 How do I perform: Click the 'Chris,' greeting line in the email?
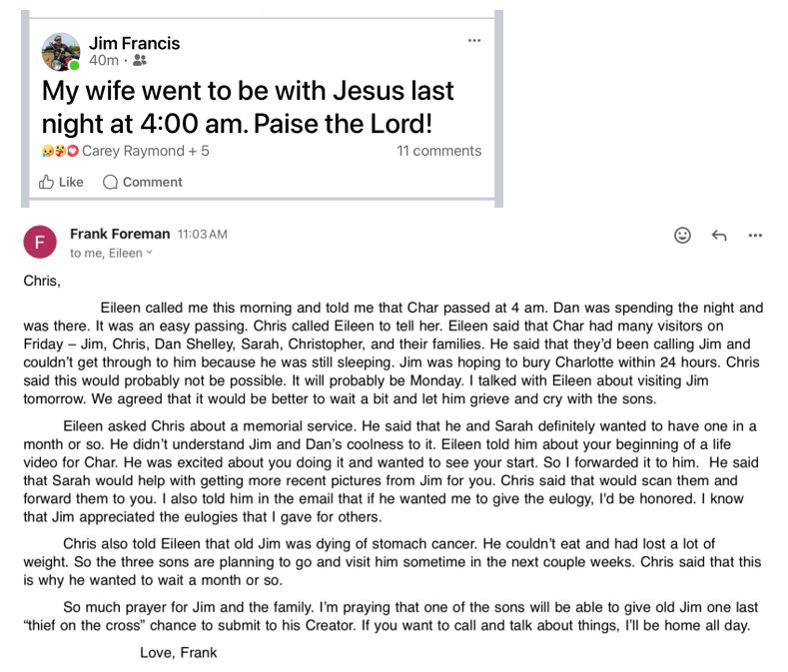[x=42, y=281]
